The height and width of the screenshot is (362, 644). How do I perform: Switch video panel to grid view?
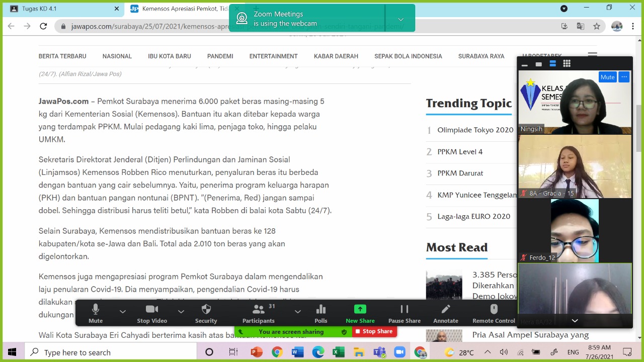[567, 64]
